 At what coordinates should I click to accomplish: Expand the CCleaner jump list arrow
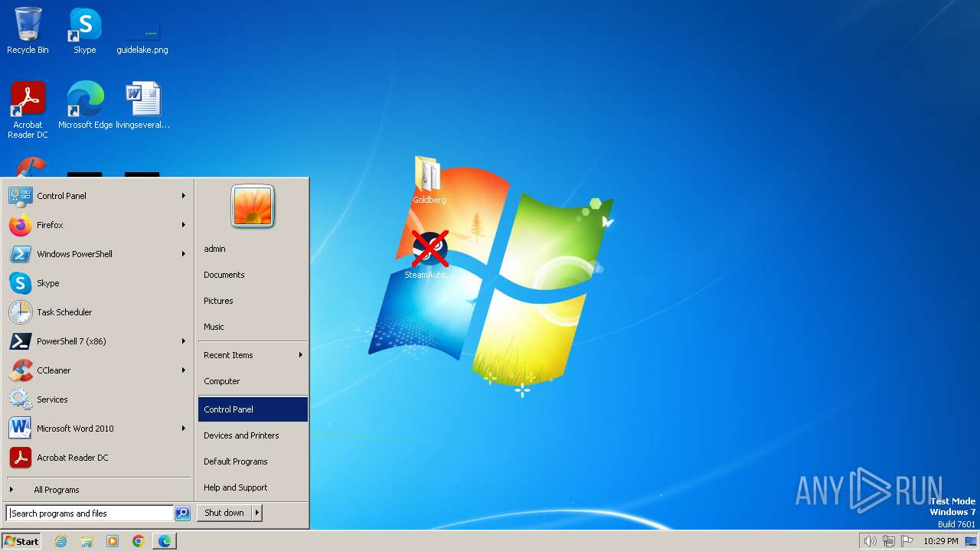[184, 370]
